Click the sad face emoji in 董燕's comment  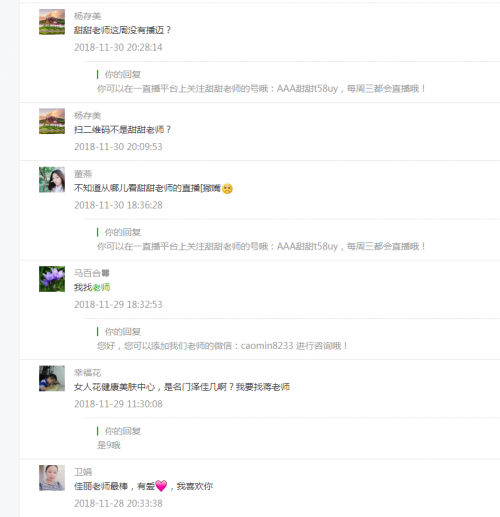[x=227, y=189]
